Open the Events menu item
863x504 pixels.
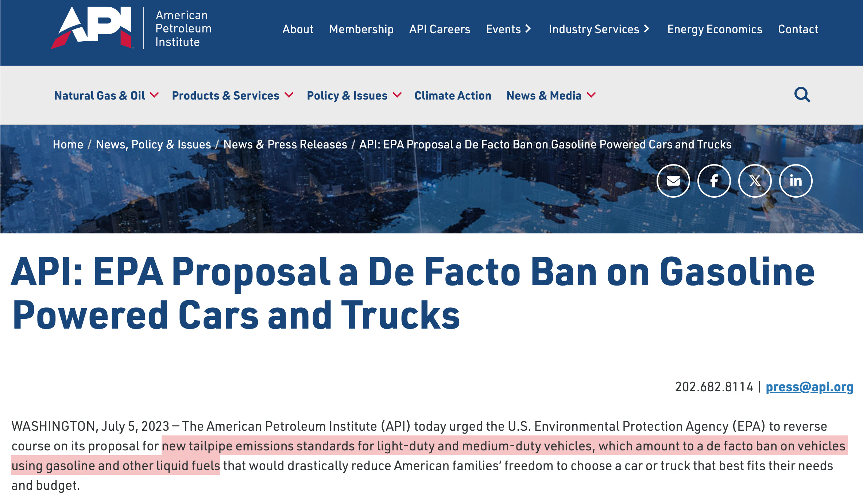(503, 29)
